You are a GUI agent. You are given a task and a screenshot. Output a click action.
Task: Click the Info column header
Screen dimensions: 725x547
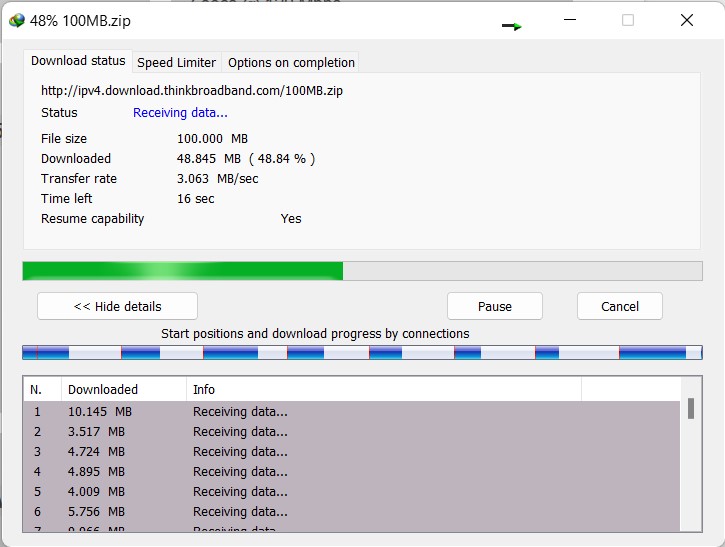click(x=384, y=389)
